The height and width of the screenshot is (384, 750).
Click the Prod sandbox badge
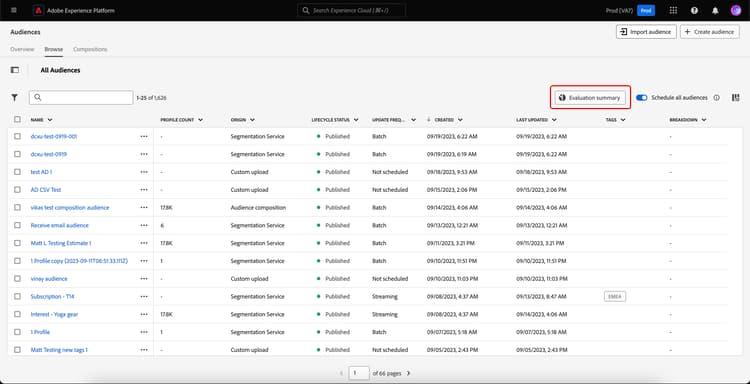[x=646, y=11]
